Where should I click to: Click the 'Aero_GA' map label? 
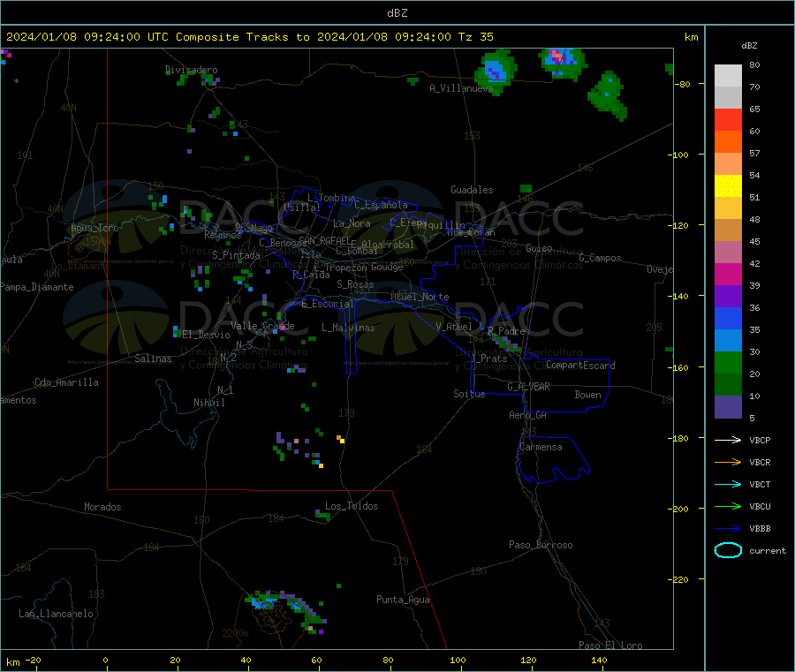coord(527,415)
